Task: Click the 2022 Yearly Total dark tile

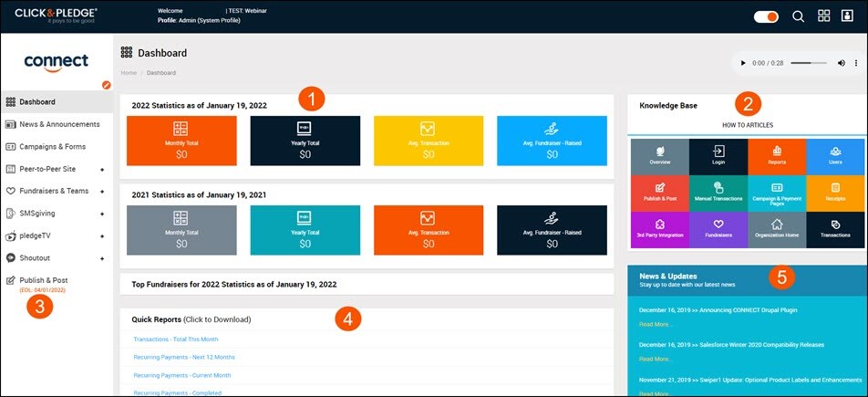Action: [x=305, y=141]
